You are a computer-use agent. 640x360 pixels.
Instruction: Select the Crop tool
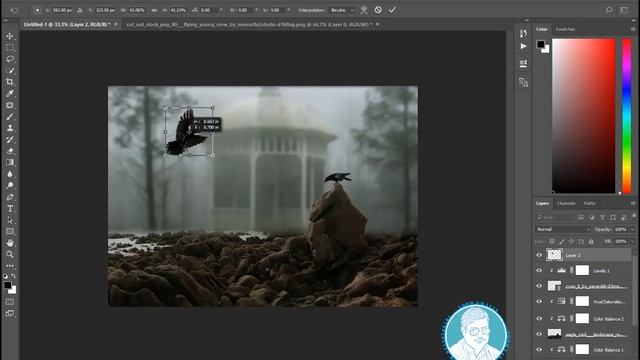tap(10, 82)
